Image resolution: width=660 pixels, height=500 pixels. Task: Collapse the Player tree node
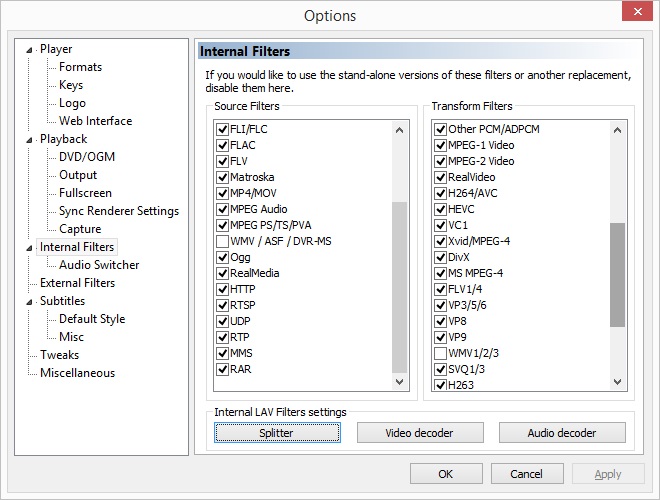click(29, 50)
